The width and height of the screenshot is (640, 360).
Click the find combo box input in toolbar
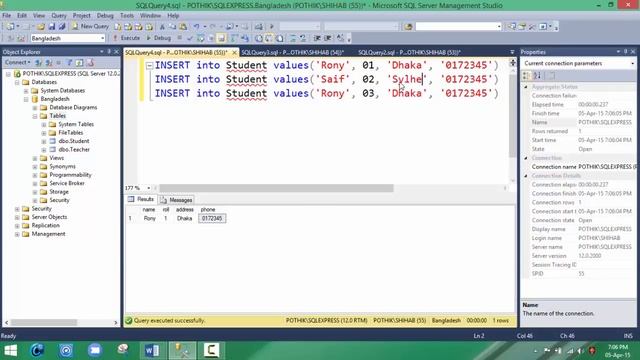coord(458,27)
